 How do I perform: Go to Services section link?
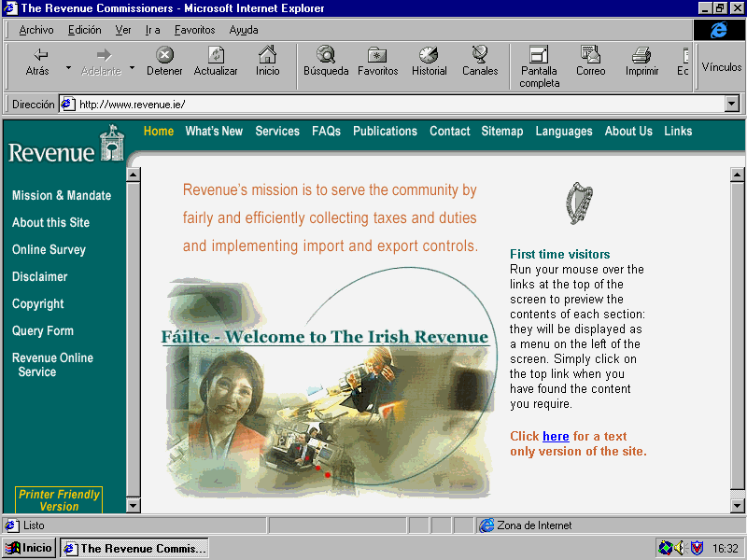[x=277, y=131]
